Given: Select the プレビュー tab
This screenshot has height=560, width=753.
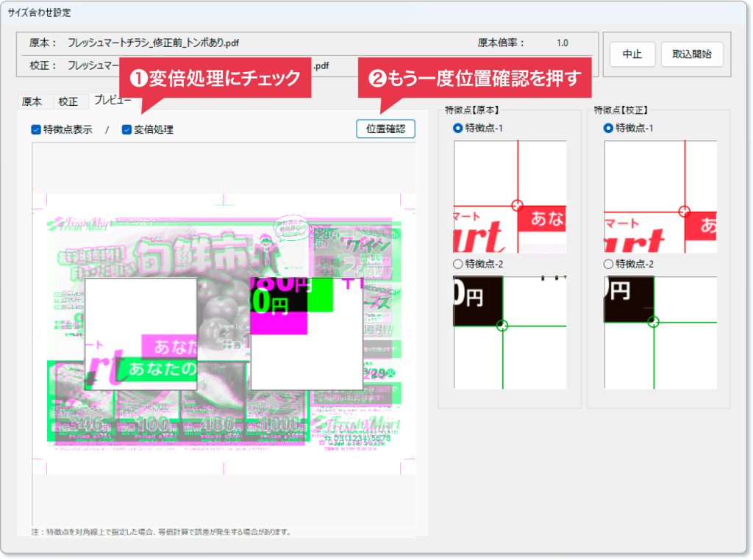Looking at the screenshot, I should coord(113,100).
